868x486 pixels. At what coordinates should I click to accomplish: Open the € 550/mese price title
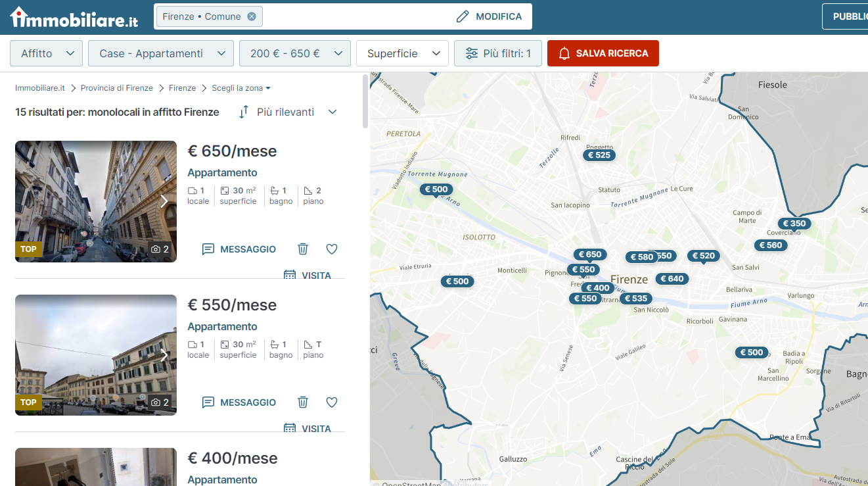(233, 305)
